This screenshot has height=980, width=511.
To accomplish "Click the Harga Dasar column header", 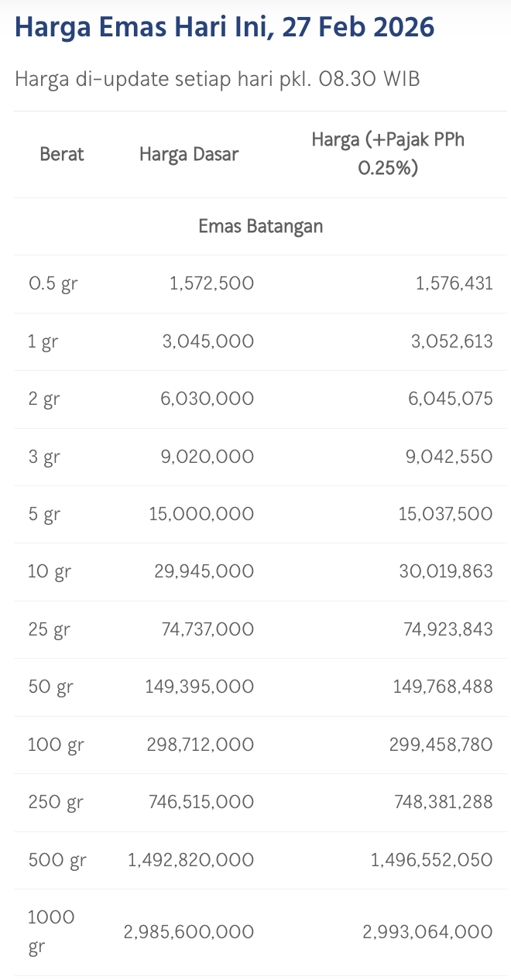I will [x=189, y=154].
